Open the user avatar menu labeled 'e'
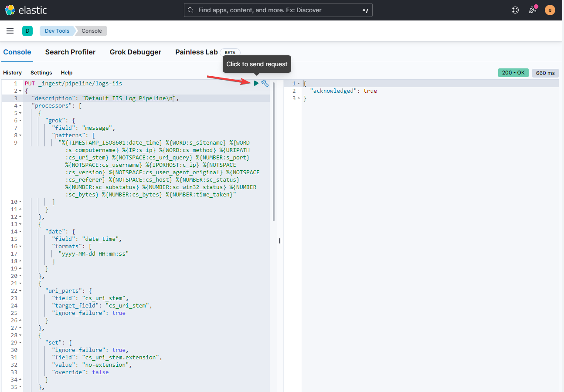 550,10
